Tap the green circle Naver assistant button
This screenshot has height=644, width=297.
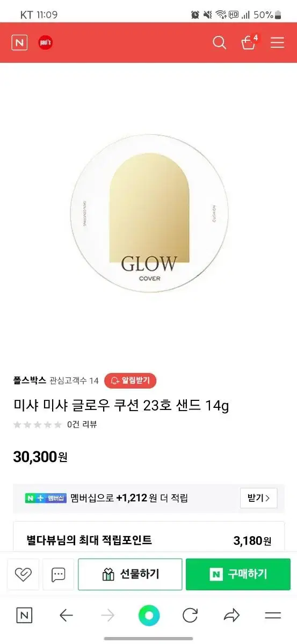(x=149, y=616)
